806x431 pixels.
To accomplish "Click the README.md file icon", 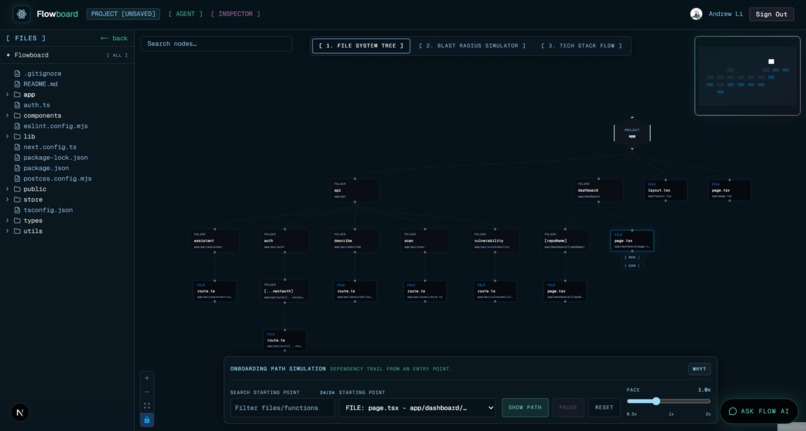I will pyautogui.click(x=17, y=84).
